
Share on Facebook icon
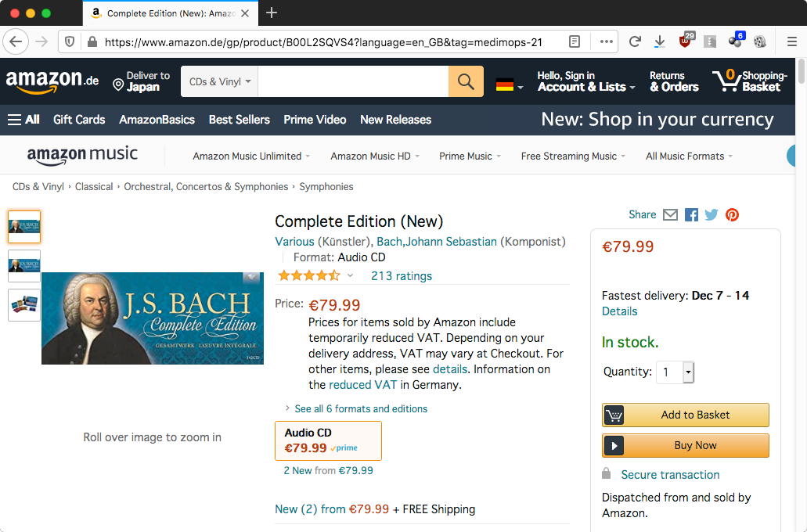691,215
